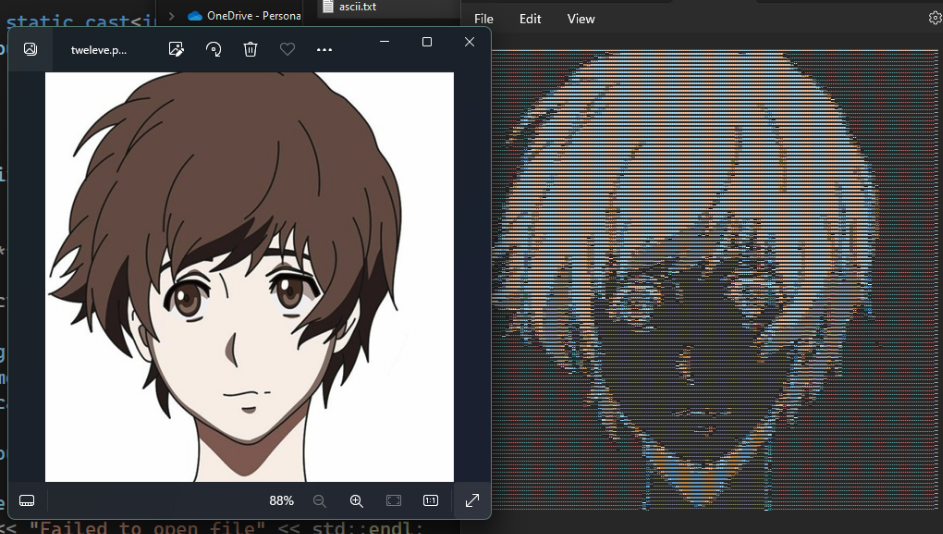Zoom out using the magnifier minus icon
Viewport: 943px width, 534px height.
pyautogui.click(x=319, y=501)
